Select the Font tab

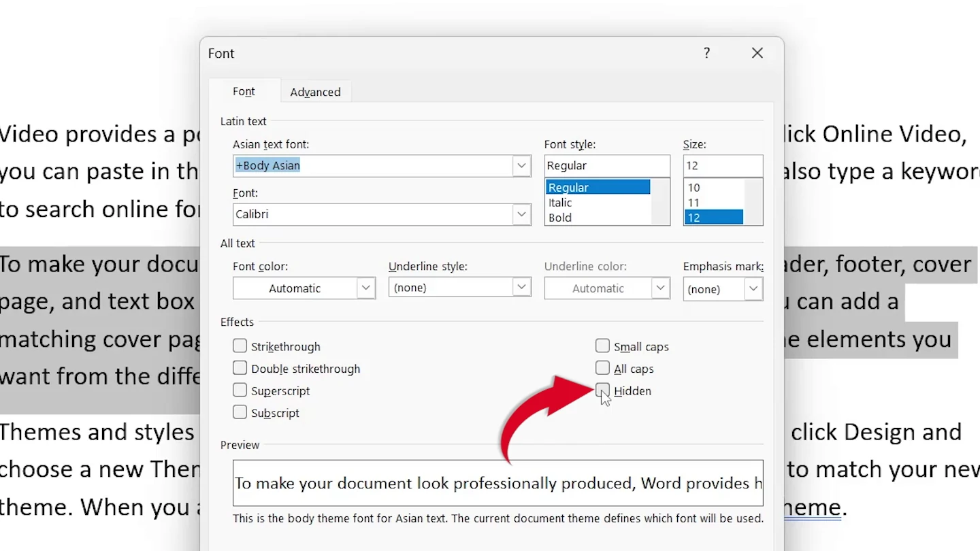tap(244, 91)
